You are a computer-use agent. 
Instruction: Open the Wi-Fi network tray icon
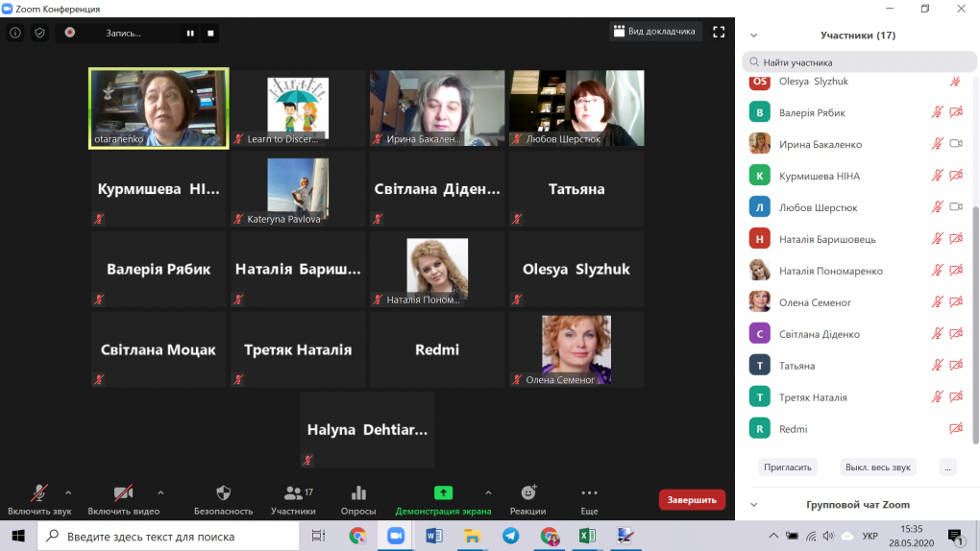coord(811,536)
